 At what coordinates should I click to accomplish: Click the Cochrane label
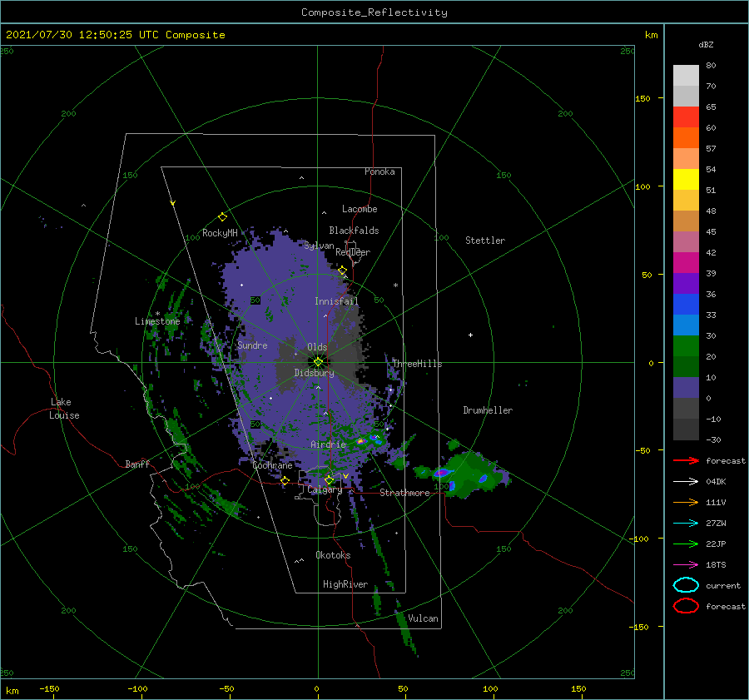272,465
